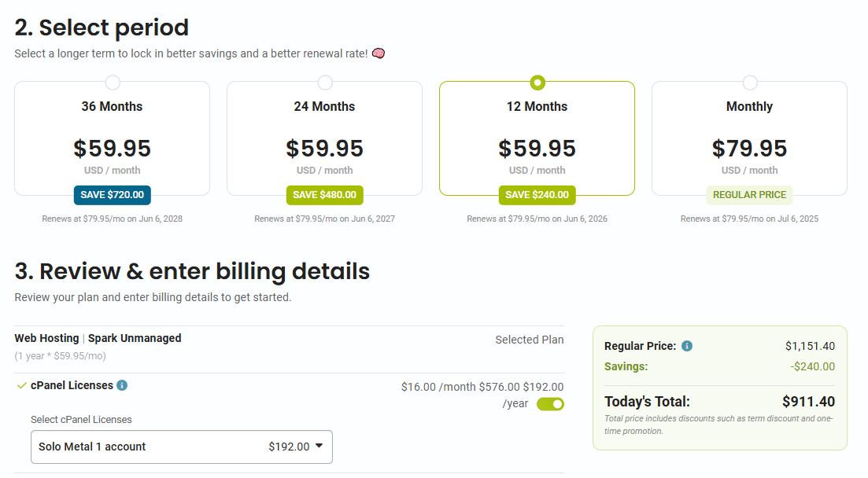Click the SAVE $480.00 badge
This screenshot has height=478, width=868.
point(324,195)
